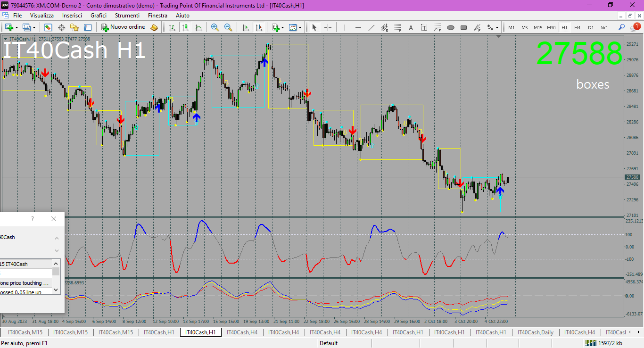Click the 'Default' profile in status bar

point(329,343)
